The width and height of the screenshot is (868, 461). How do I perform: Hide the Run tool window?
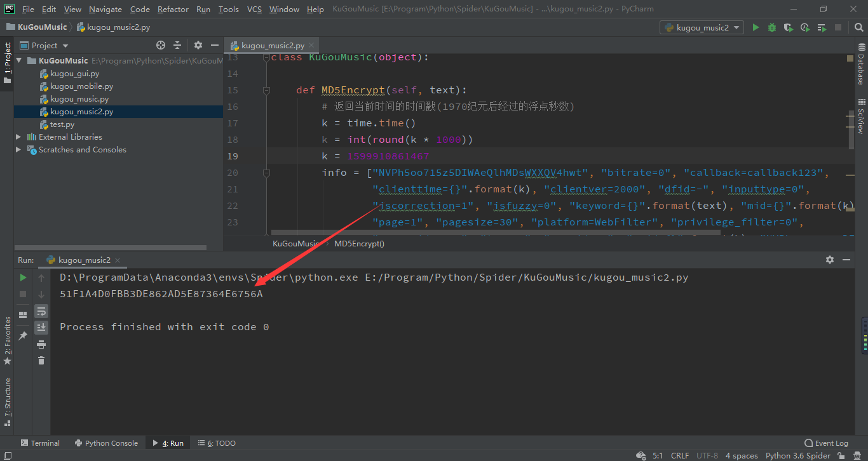click(x=846, y=260)
